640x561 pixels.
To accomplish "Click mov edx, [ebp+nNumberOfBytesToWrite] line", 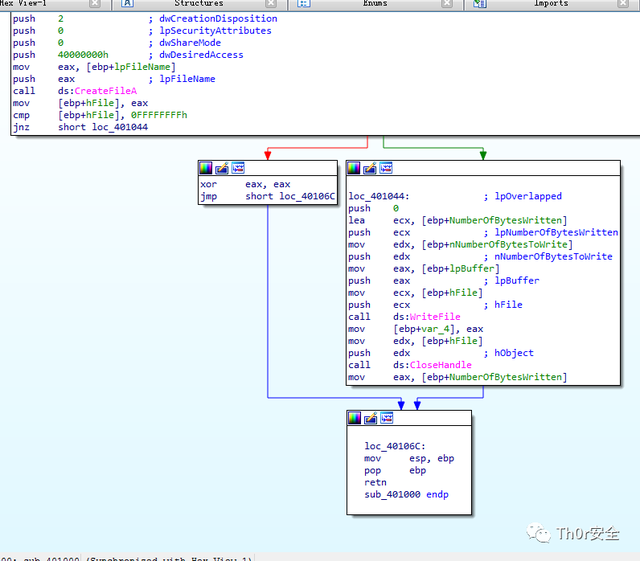I will pos(461,245).
